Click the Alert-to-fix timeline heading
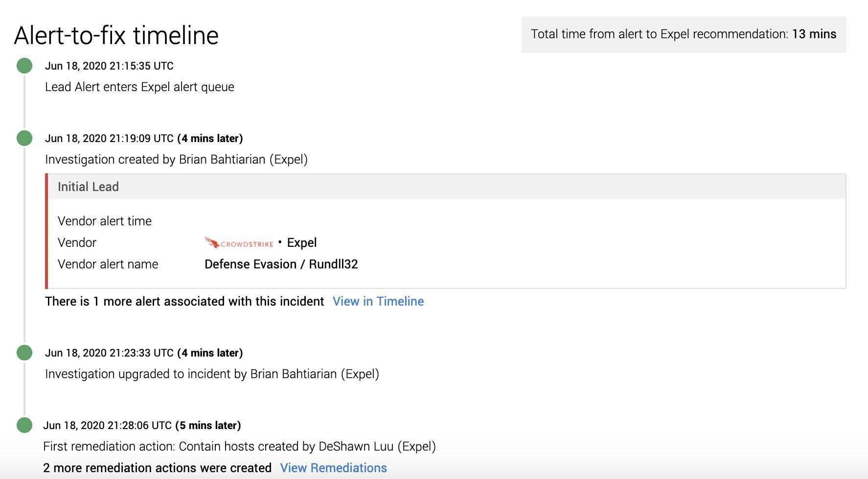 116,35
